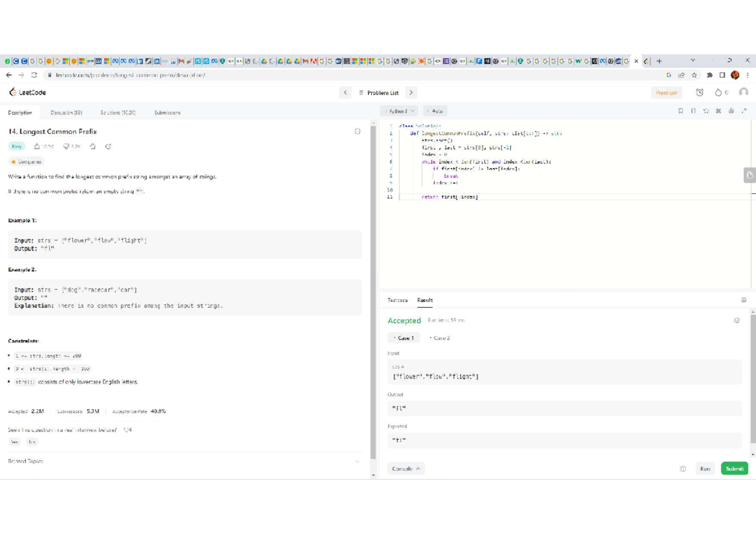Screen dimensions: 756x534
Task: Expand the Console panel
Action: 408,469
